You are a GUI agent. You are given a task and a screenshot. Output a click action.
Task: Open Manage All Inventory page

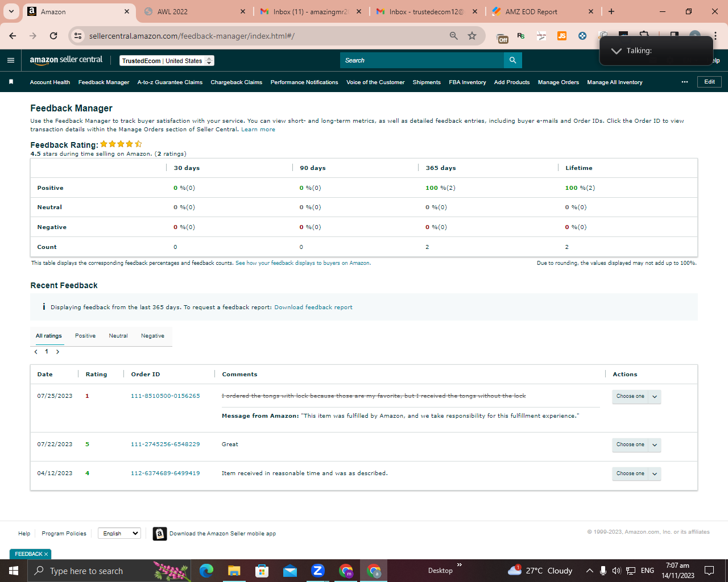615,82
